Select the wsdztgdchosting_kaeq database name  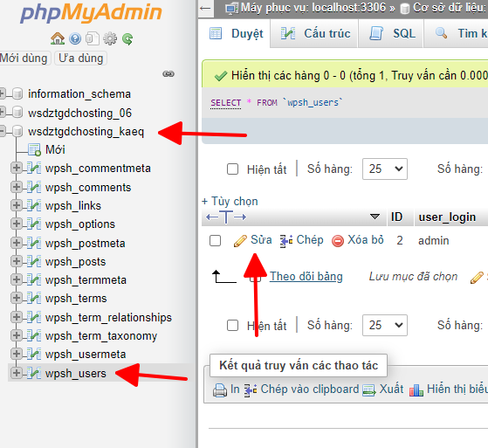(x=86, y=132)
